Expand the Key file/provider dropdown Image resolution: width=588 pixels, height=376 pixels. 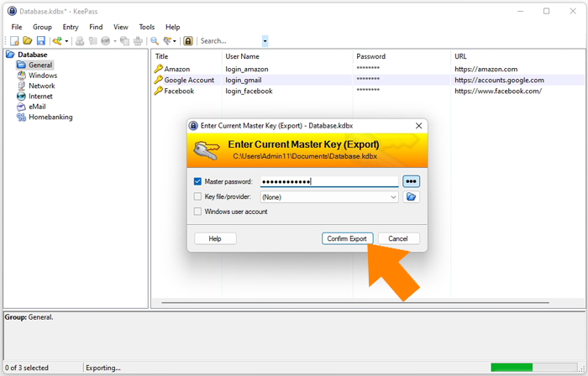[x=393, y=197]
